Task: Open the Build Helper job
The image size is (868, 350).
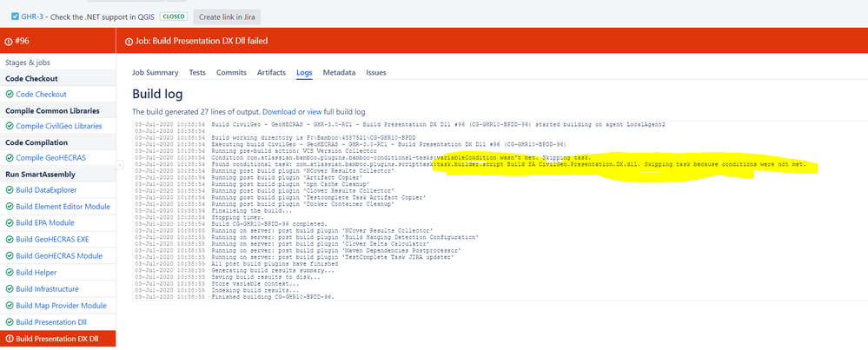Action: pos(36,273)
